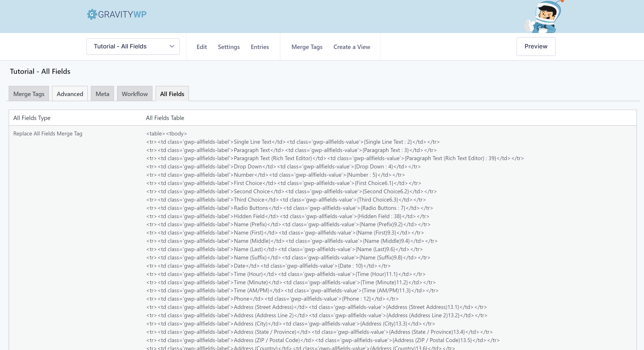Switch to the Advanced tab
The width and height of the screenshot is (644, 350).
tap(70, 94)
